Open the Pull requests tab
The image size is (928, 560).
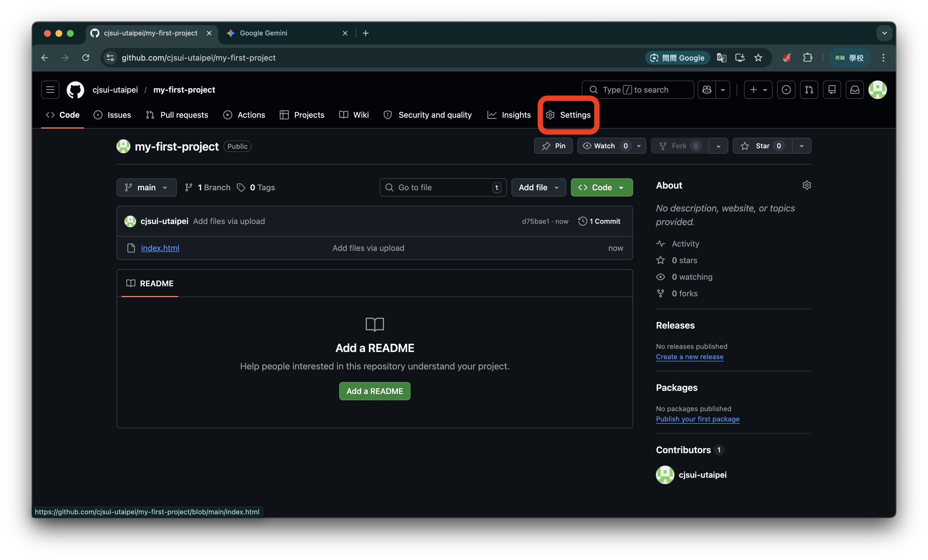tap(177, 115)
